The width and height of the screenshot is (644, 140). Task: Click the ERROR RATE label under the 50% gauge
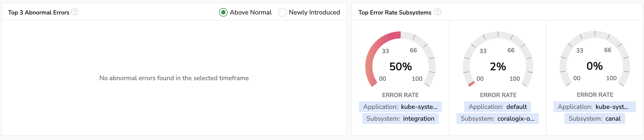(400, 95)
